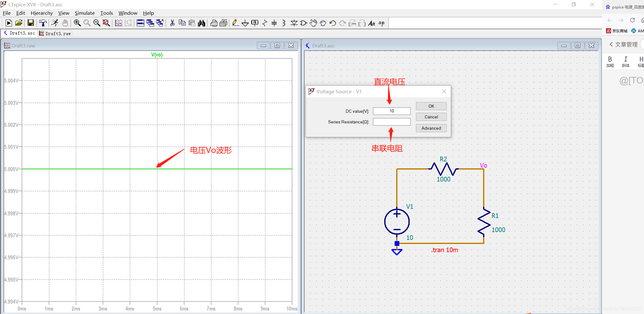Click the Zoom In magnifier icon

tap(77, 23)
